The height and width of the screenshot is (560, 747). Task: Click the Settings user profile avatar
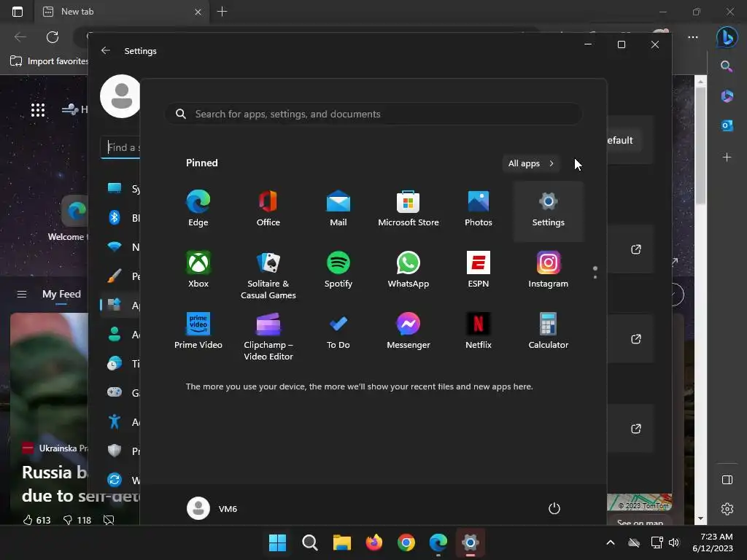(120, 96)
